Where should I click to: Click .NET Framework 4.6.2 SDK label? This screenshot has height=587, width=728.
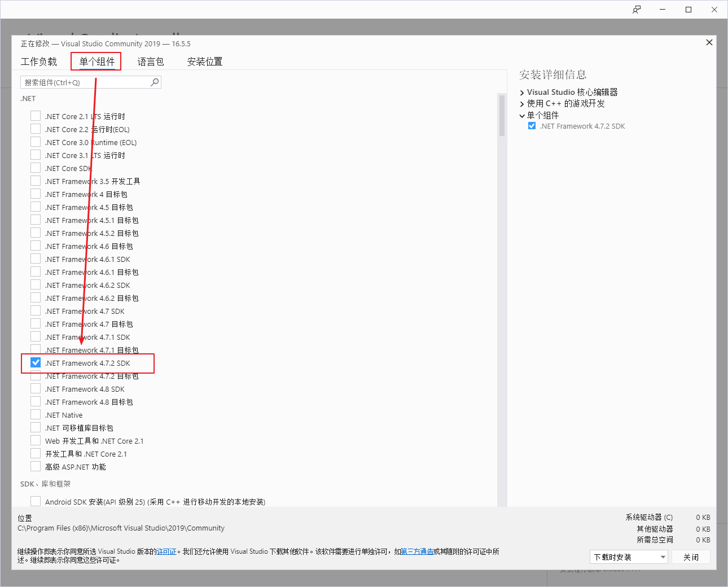point(87,285)
